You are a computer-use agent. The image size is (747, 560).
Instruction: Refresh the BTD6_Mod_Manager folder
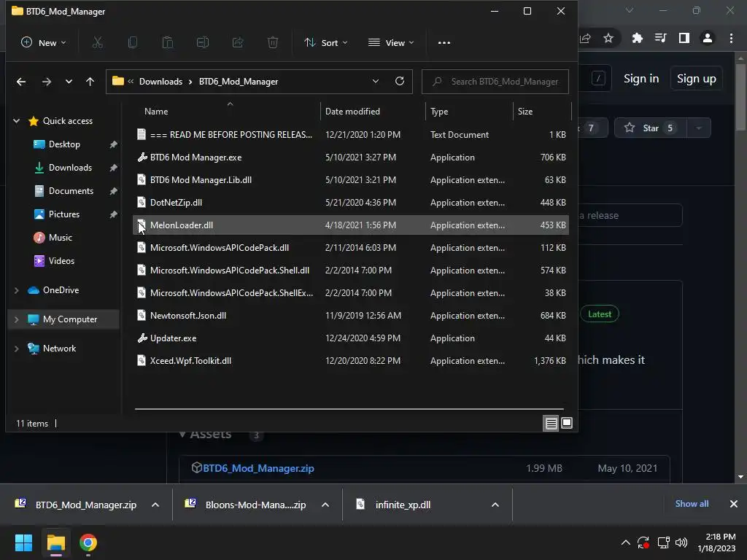click(400, 81)
